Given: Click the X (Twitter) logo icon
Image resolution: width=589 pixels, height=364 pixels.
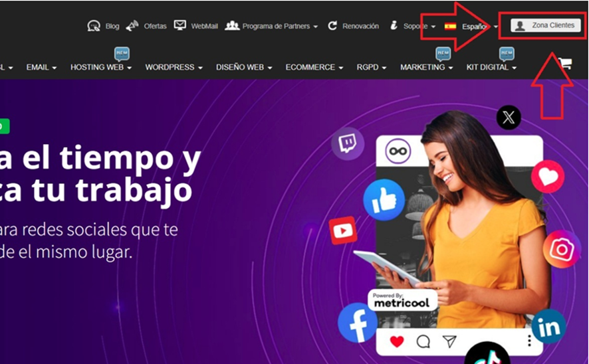Looking at the screenshot, I should point(509,118).
